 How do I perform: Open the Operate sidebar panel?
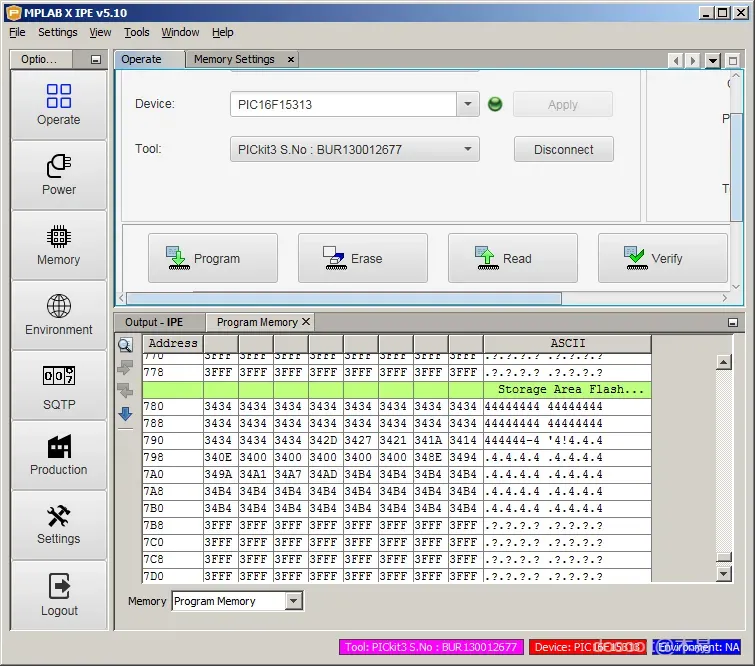coord(58,105)
